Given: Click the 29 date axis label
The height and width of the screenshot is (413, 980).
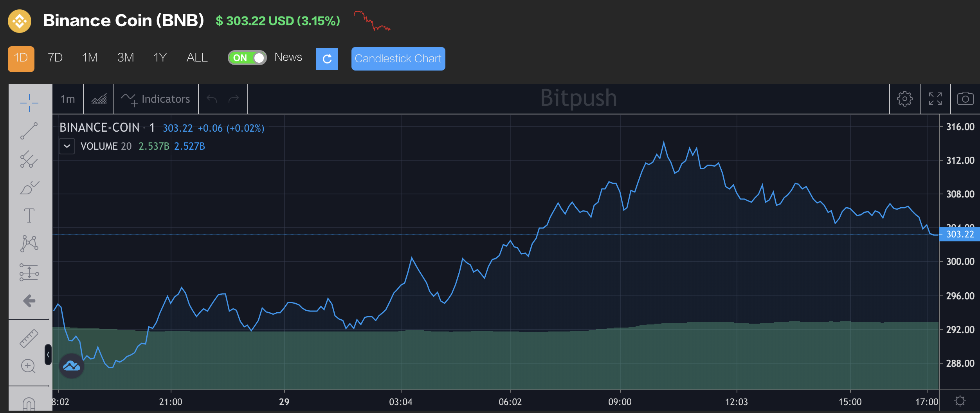Looking at the screenshot, I should click(x=284, y=402).
